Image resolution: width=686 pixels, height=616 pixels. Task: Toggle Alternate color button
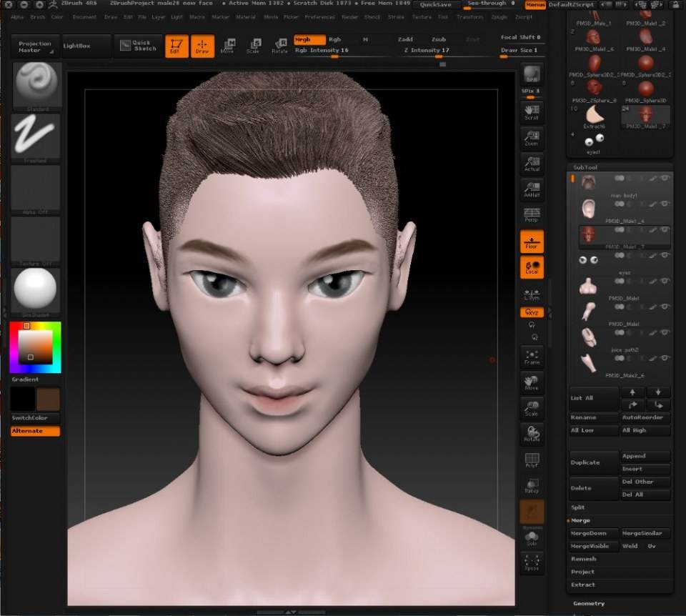(35, 431)
